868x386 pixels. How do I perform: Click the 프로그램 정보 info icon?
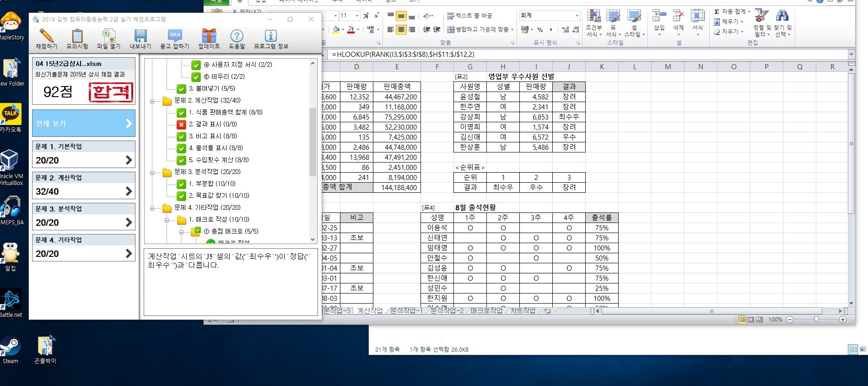pyautogui.click(x=271, y=38)
